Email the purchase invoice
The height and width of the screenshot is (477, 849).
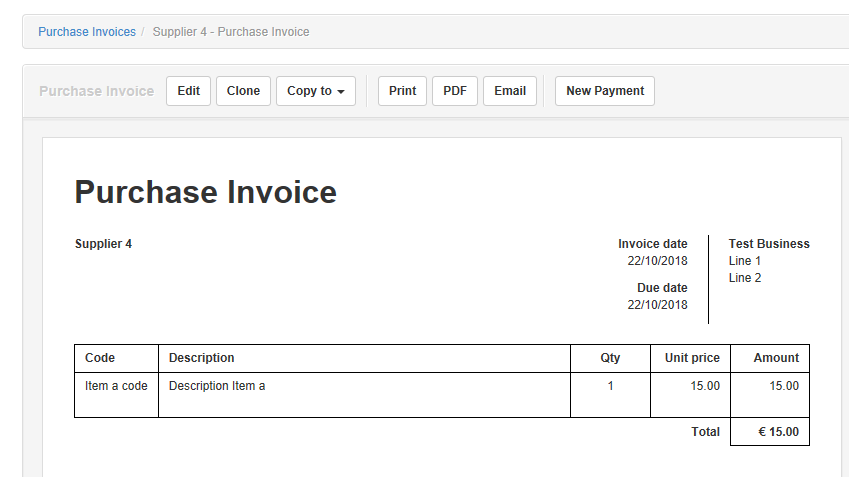coord(510,91)
